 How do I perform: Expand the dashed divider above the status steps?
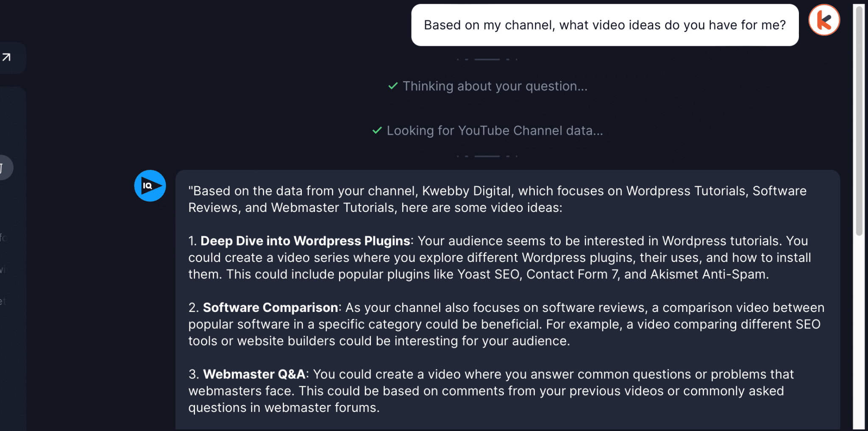click(487, 58)
